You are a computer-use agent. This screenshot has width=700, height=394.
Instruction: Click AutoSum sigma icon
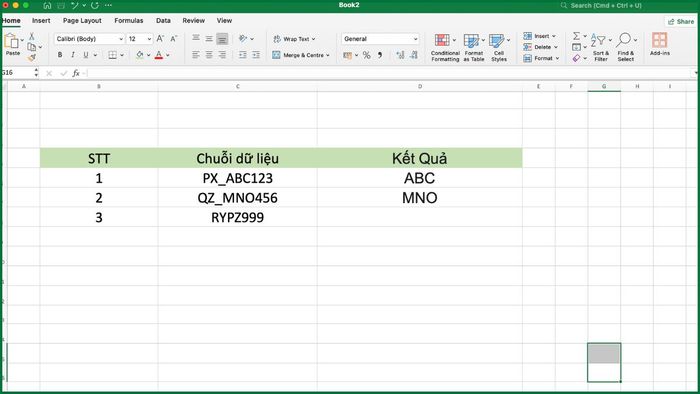(x=576, y=36)
